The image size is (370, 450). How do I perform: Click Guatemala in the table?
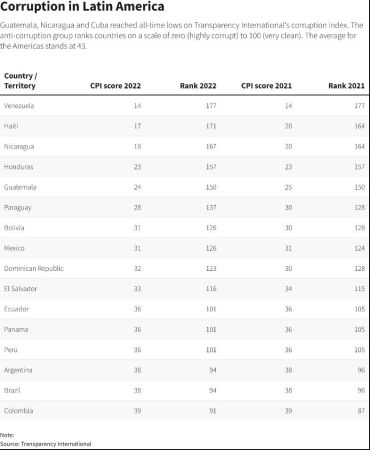click(x=20, y=187)
